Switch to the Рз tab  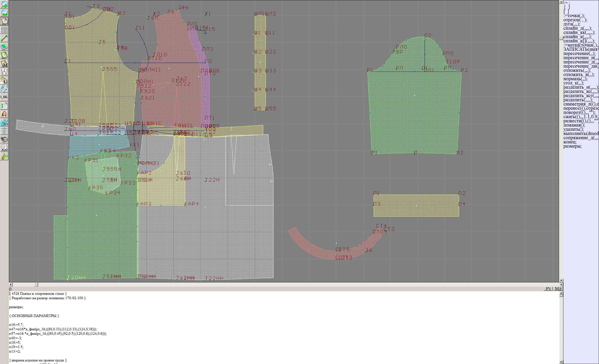(548, 288)
